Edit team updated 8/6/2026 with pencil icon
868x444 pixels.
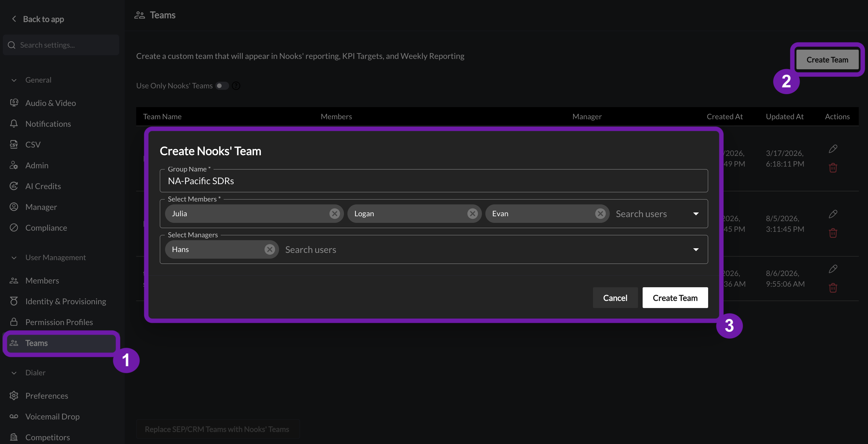point(833,269)
